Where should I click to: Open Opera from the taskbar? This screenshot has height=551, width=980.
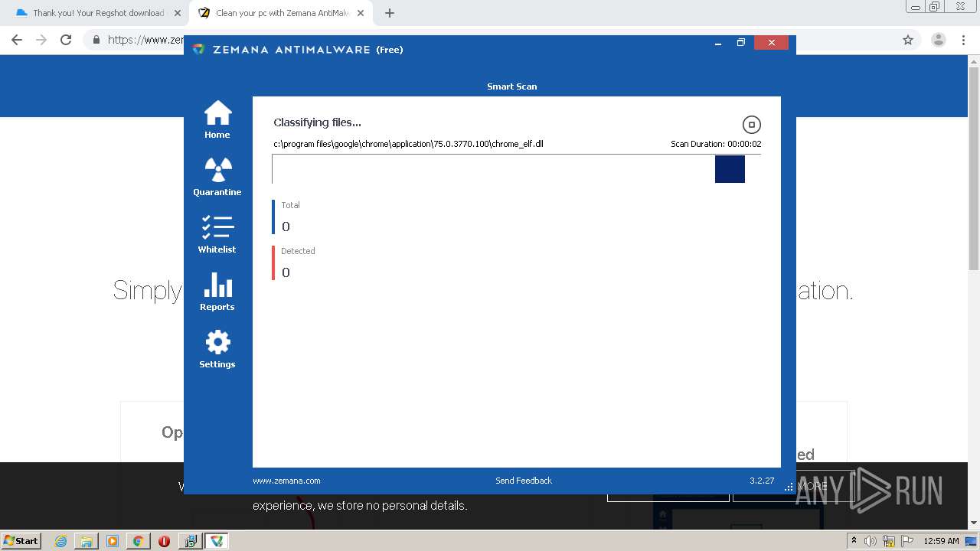pos(164,541)
